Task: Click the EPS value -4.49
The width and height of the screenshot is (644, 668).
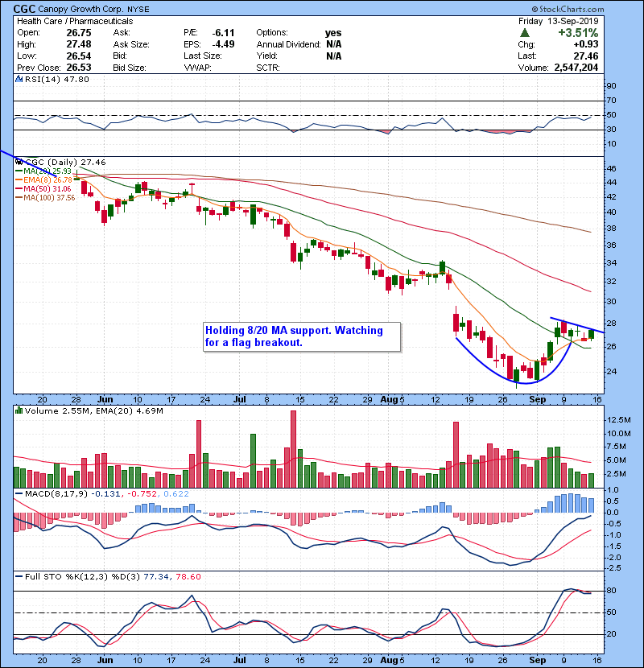Action: [223, 44]
